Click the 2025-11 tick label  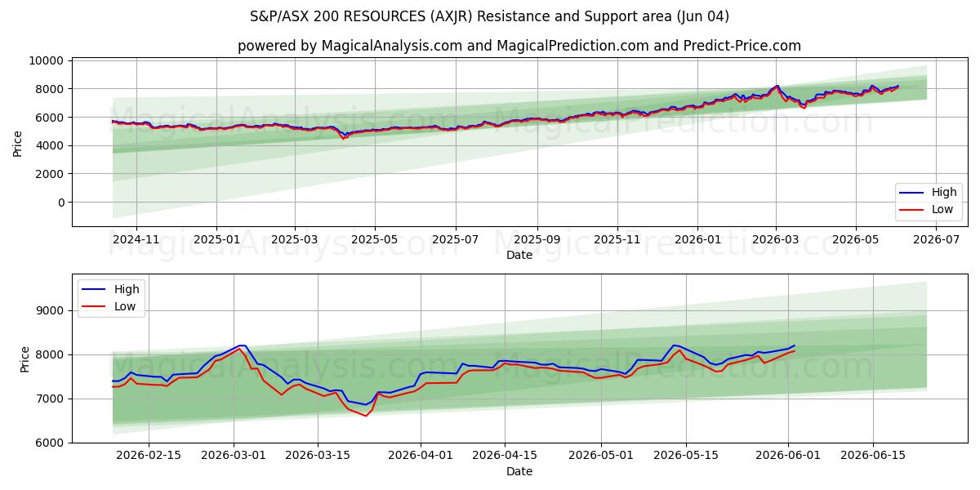pos(617,239)
